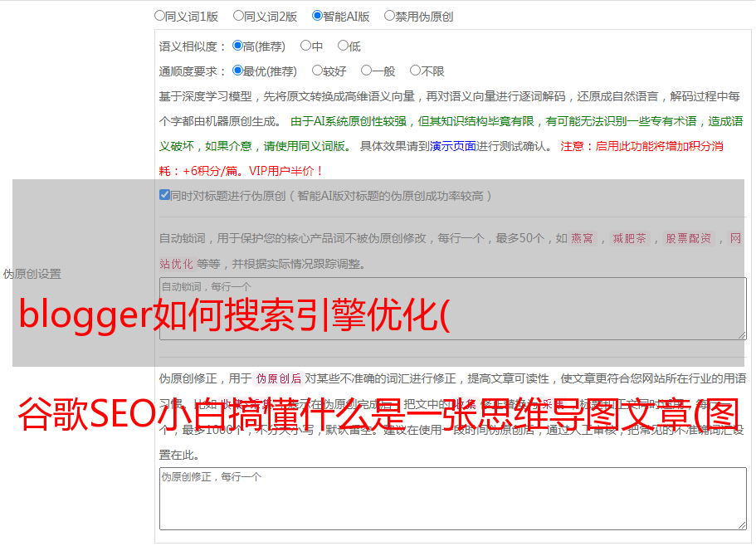Select the 同义词2版 radio option
This screenshot has width=756, height=546.
point(238,16)
